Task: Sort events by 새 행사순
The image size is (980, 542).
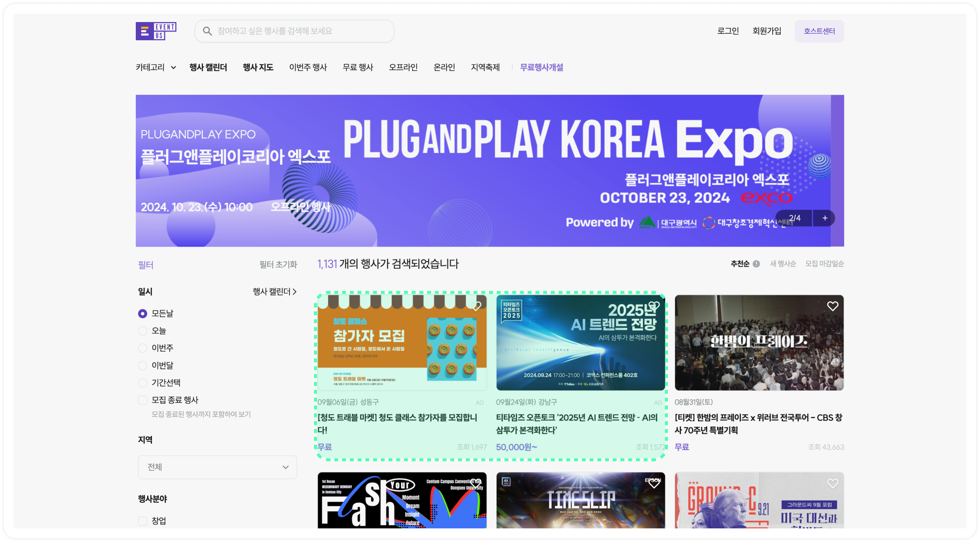Action: pyautogui.click(x=783, y=264)
